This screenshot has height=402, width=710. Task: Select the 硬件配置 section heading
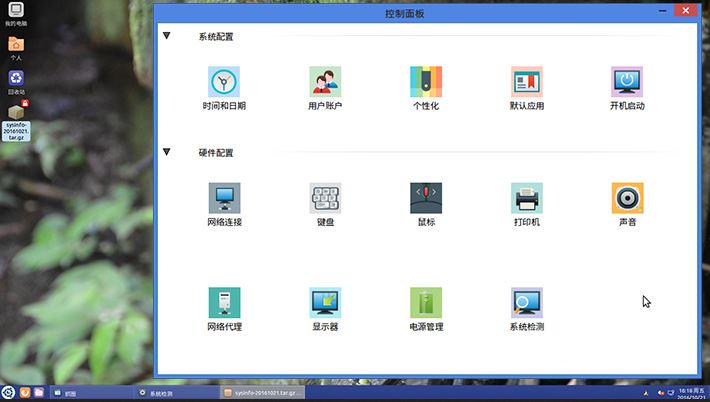[216, 153]
